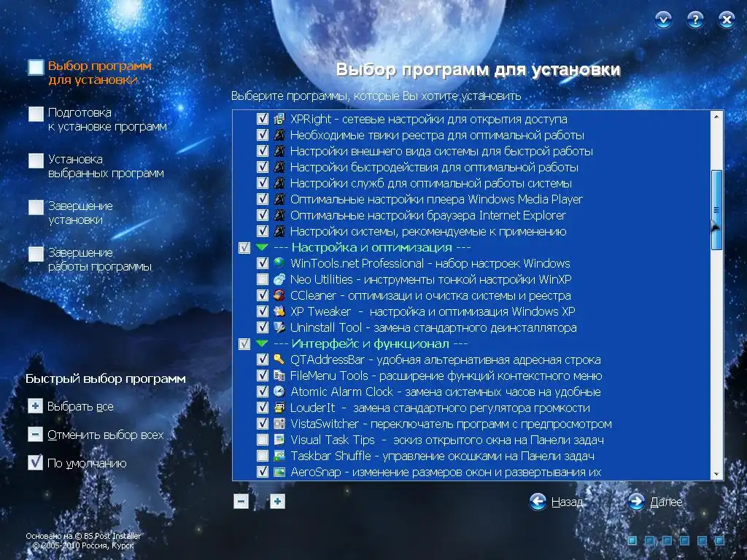Image resolution: width=747 pixels, height=560 pixels.
Task: Uncheck the CCleaner checkbox
Action: click(263, 295)
